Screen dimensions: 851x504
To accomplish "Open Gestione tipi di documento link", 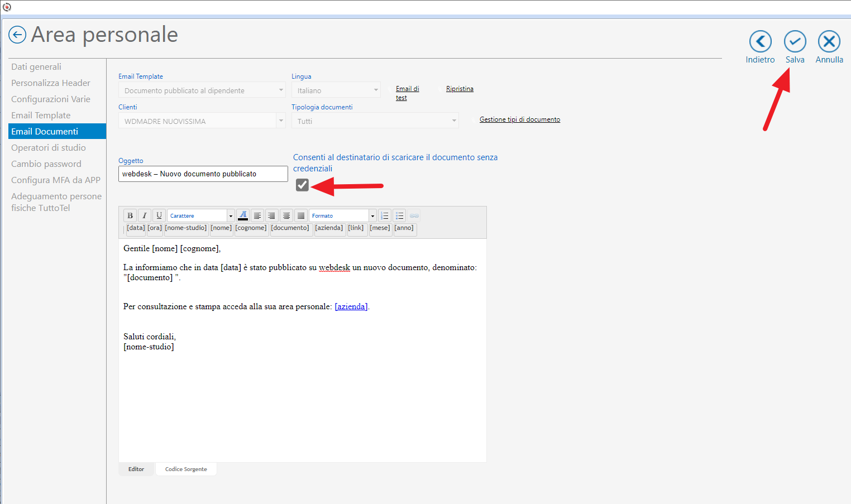I will [520, 119].
